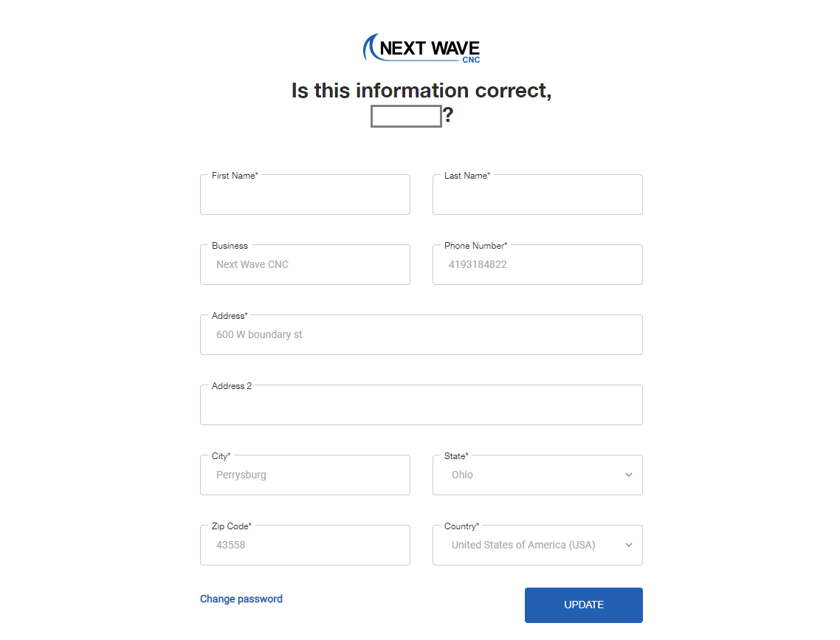Click the City field showing Perrysburg

[x=305, y=475]
